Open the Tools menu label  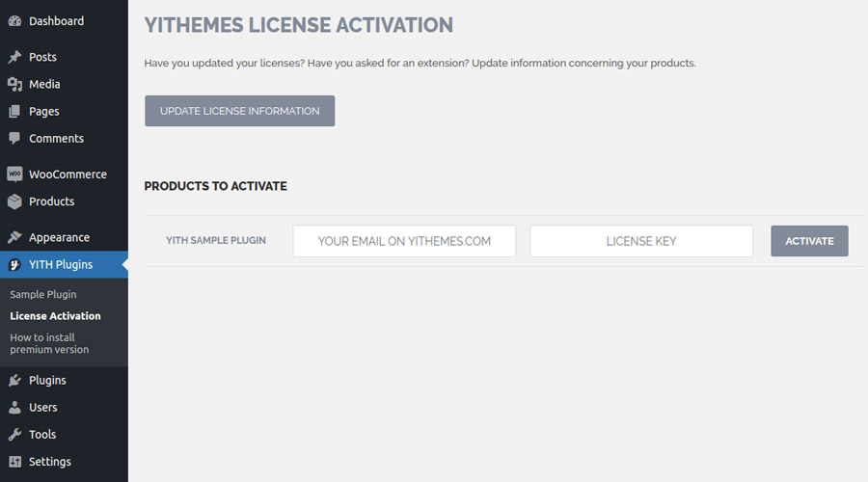(x=42, y=435)
